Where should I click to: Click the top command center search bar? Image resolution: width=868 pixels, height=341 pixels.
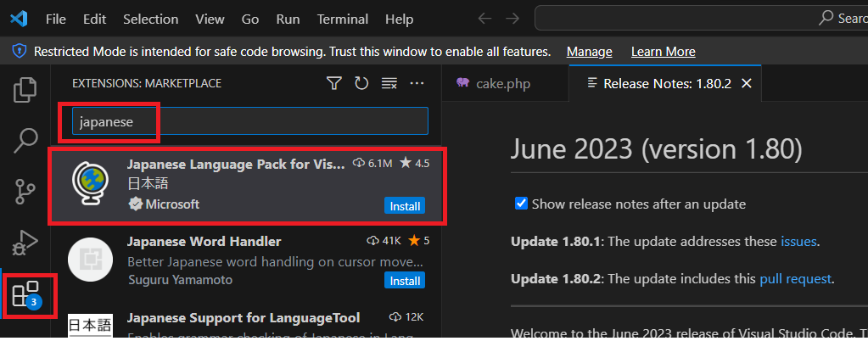point(702,19)
